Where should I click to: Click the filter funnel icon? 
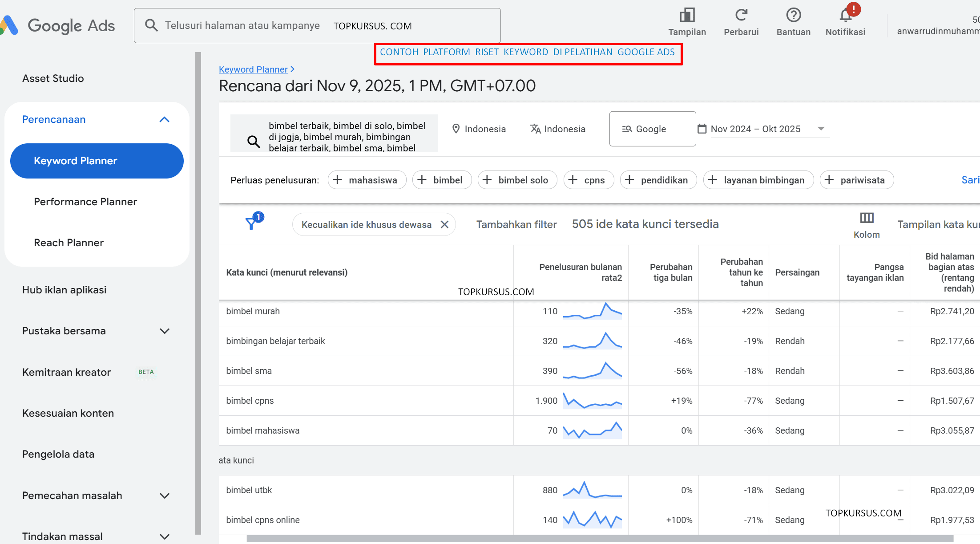[251, 223]
